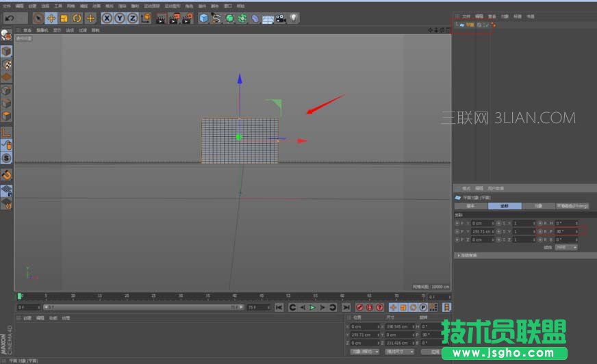
Task: Open the viewport Display menu
Action: (57, 30)
